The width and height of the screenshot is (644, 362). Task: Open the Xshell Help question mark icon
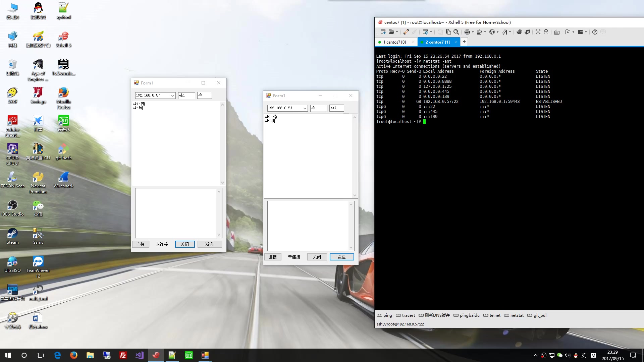pyautogui.click(x=595, y=32)
